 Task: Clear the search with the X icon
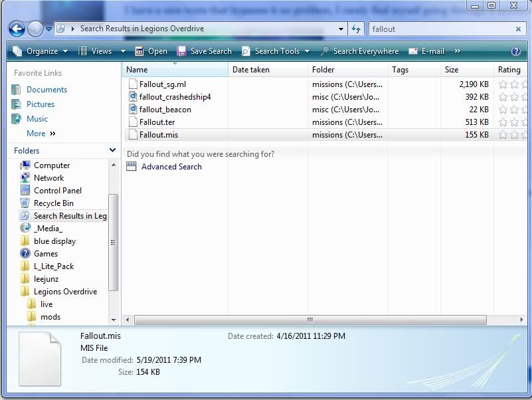tap(518, 29)
